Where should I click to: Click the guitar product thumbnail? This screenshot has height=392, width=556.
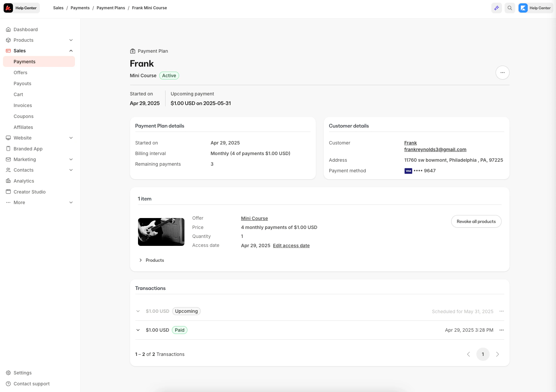(x=161, y=232)
